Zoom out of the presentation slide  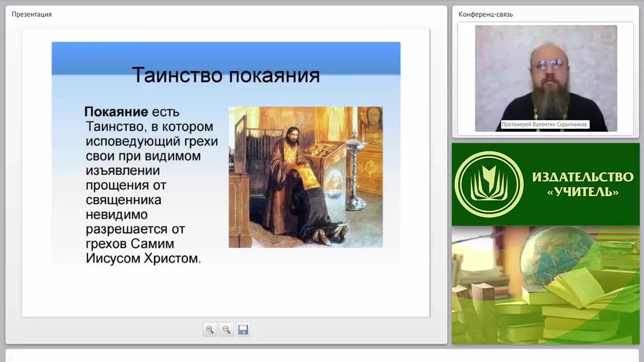pyautogui.click(x=226, y=330)
